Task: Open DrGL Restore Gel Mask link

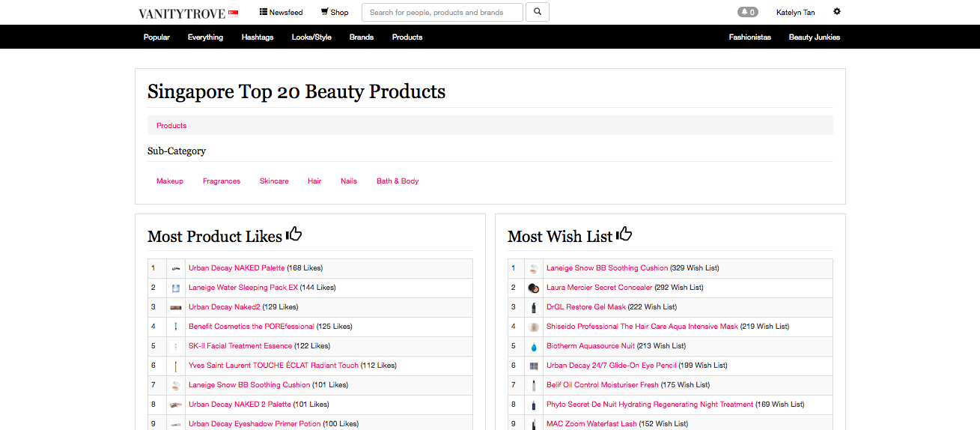Action: click(586, 307)
